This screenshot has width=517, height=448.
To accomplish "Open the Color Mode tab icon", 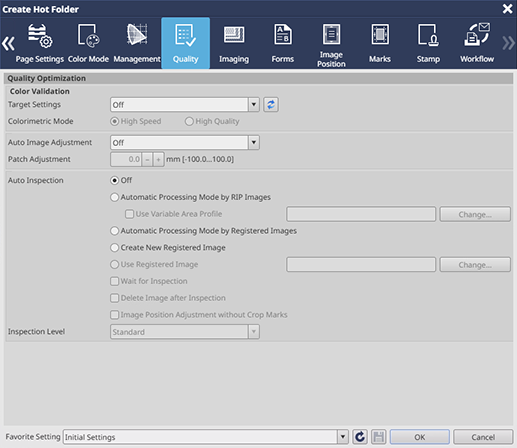I will [88, 35].
